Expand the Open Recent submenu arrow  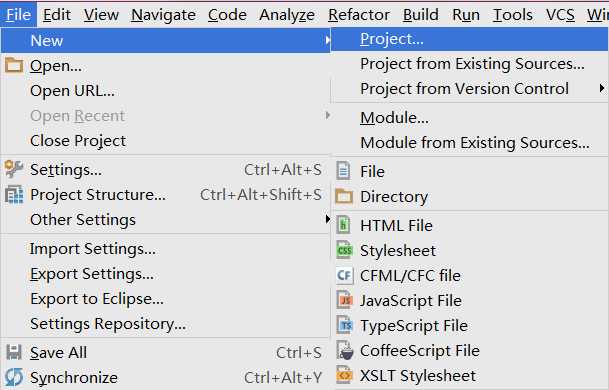point(327,115)
